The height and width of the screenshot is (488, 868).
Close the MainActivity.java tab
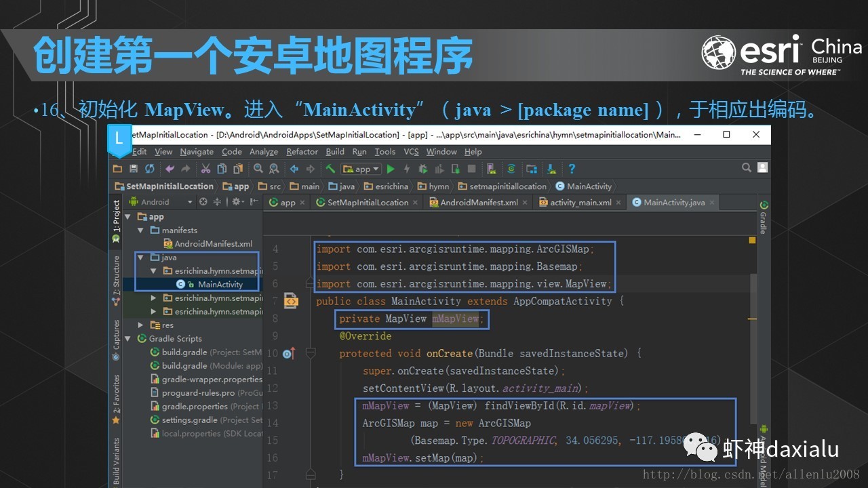[711, 203]
